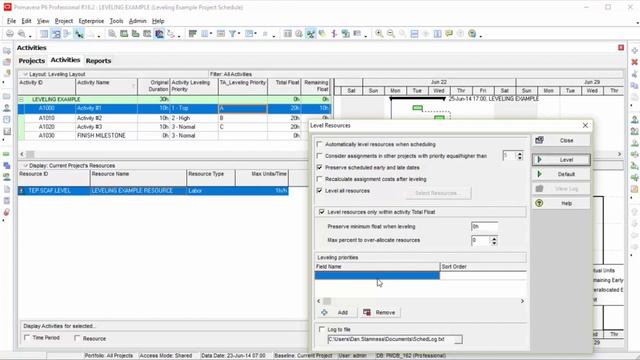Image resolution: width=640 pixels, height=360 pixels.
Task: Click the Close button beside dialog options
Action: (561, 140)
